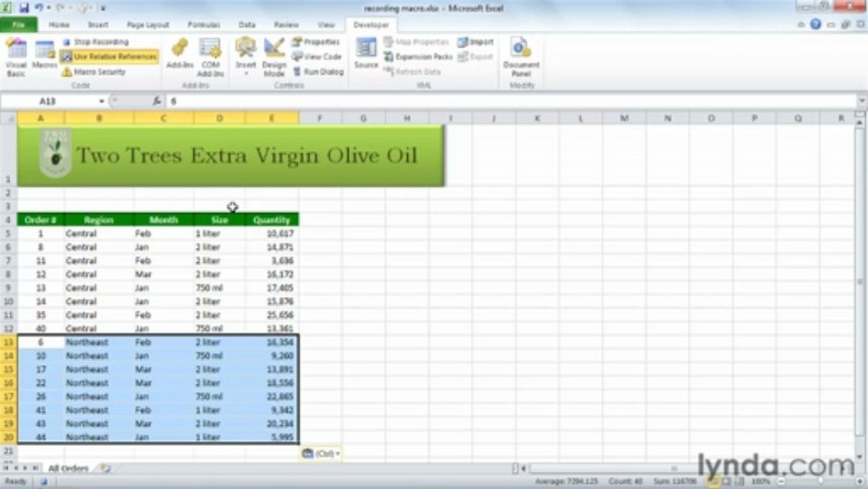Open the Paste Options (Ctrl) dropdown
868x489 pixels.
click(320, 453)
